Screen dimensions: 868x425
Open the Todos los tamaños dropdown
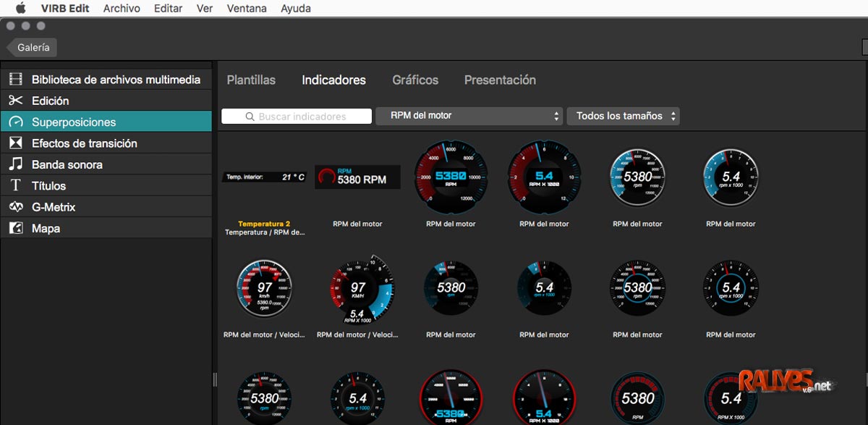623,116
